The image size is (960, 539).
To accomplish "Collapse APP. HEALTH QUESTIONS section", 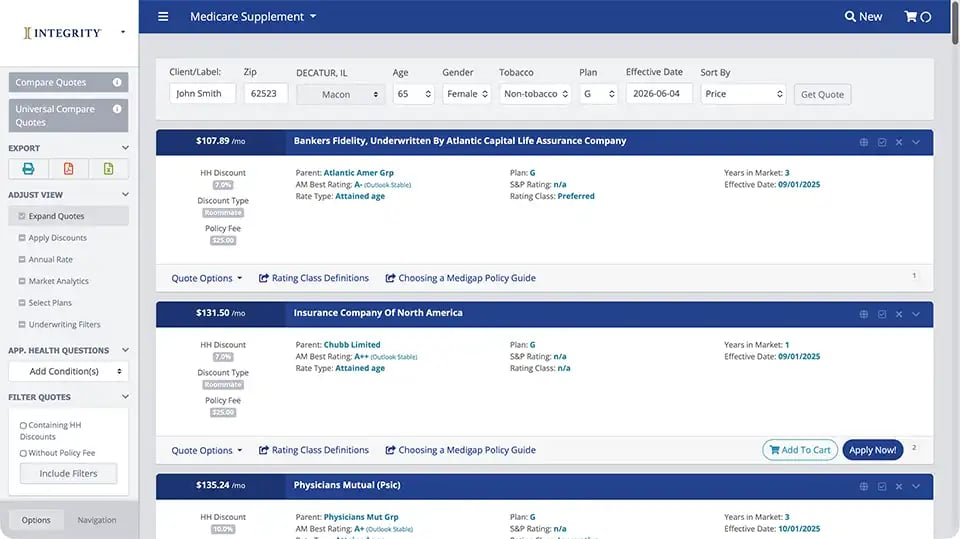I will click(x=125, y=350).
